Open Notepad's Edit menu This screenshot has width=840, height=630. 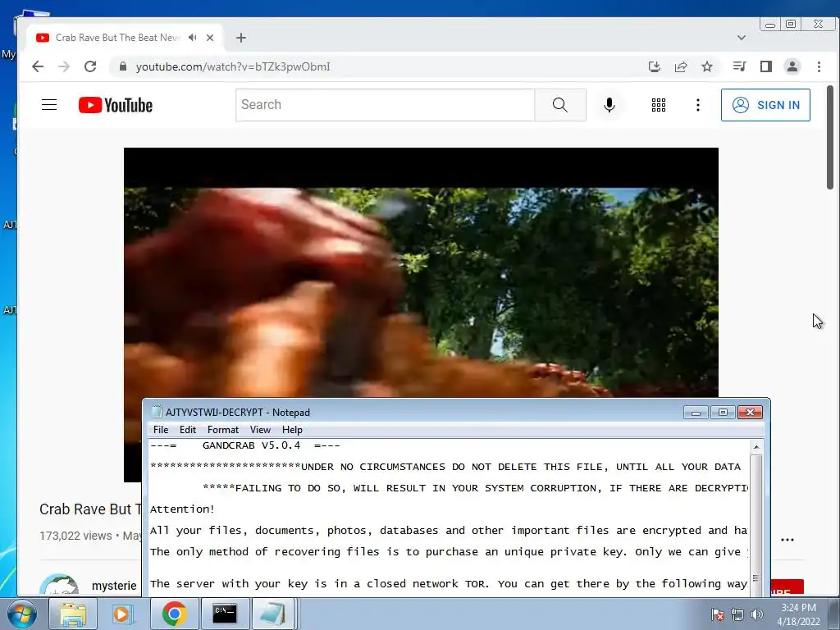[x=188, y=430]
